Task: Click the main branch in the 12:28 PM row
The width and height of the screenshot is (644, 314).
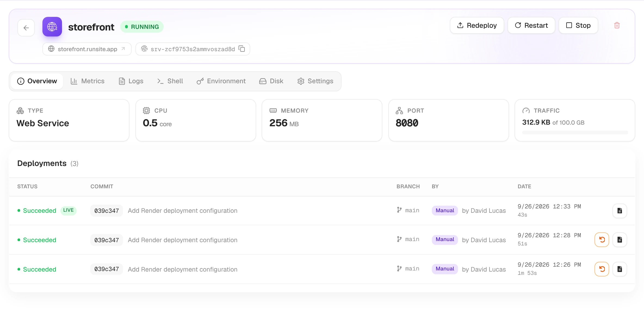Action: pyautogui.click(x=408, y=239)
